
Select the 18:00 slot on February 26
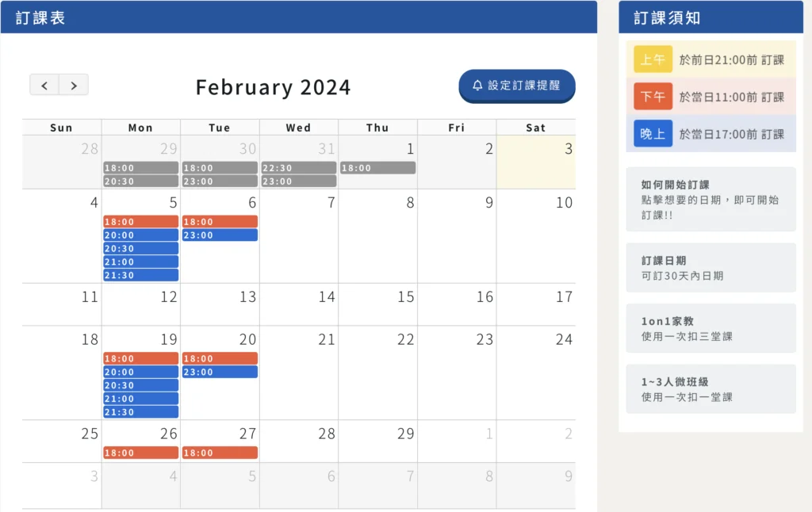click(x=140, y=453)
